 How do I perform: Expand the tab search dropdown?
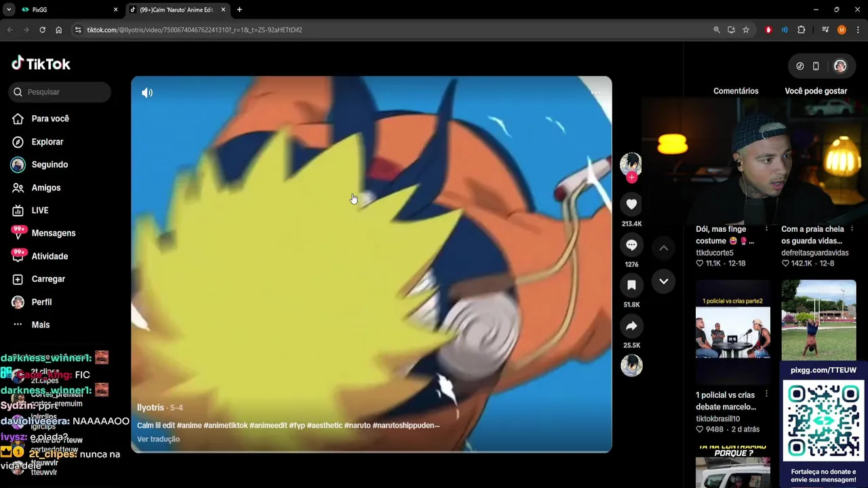point(9,9)
